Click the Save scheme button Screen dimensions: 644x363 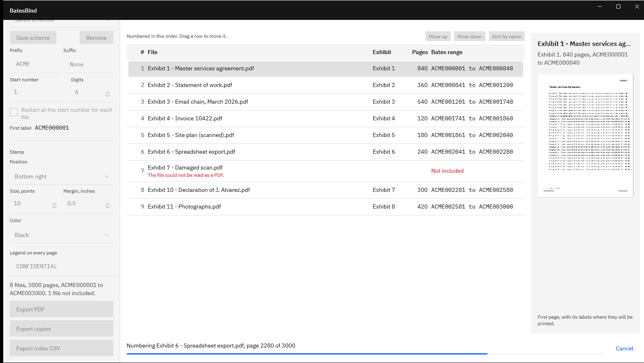pos(33,38)
